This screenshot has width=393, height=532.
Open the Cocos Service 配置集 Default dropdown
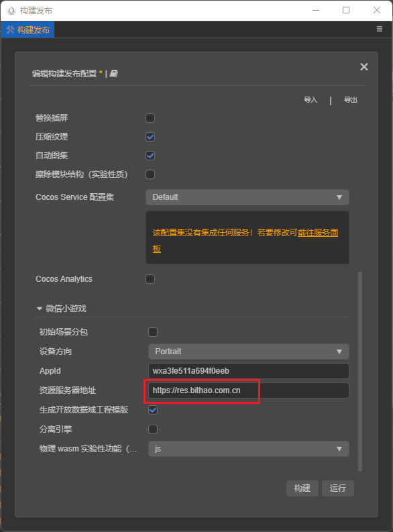pos(247,197)
